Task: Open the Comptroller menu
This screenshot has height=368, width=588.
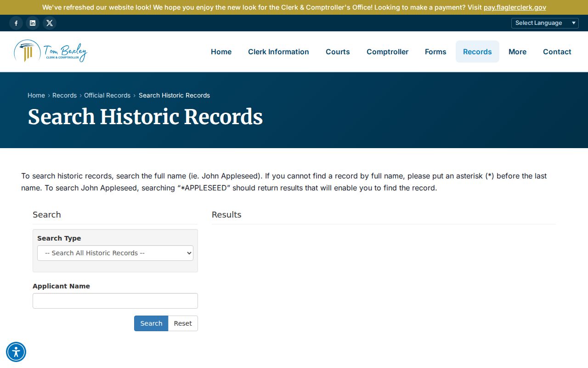Action: coord(387,52)
